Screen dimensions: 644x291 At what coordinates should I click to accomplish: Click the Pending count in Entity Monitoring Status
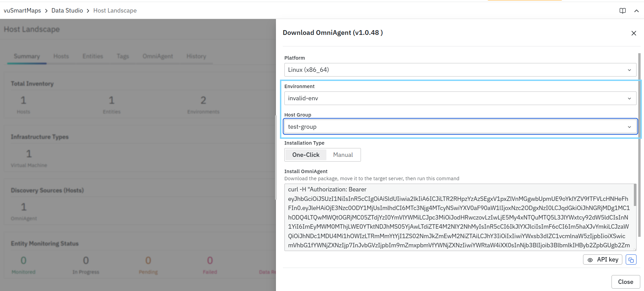[x=148, y=261]
